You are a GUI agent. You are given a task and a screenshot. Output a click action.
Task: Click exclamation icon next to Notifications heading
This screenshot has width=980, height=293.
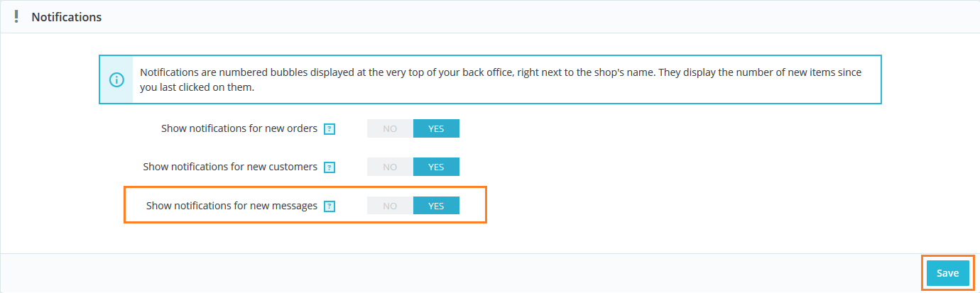click(17, 16)
